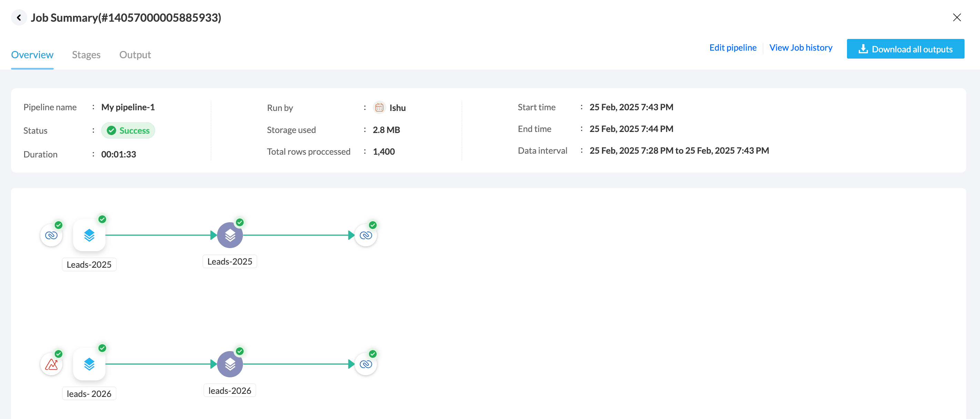Click the bottom row destination link icon
Viewport: 980px width, 419px height.
click(366, 364)
